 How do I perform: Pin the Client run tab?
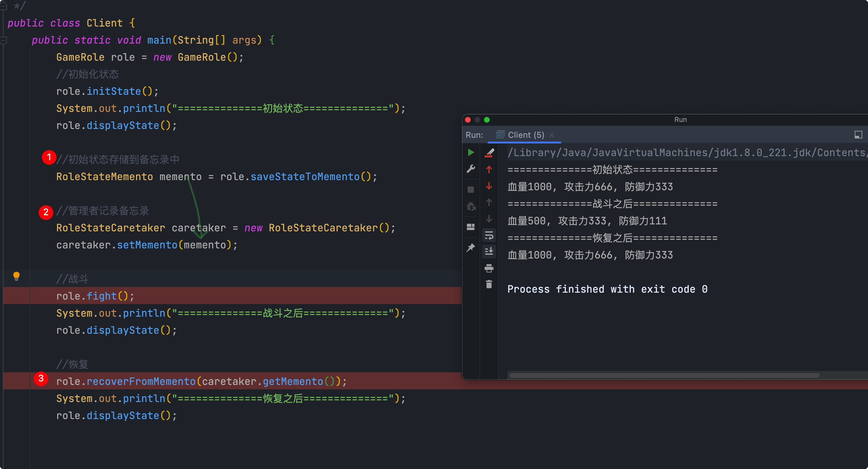[471, 248]
